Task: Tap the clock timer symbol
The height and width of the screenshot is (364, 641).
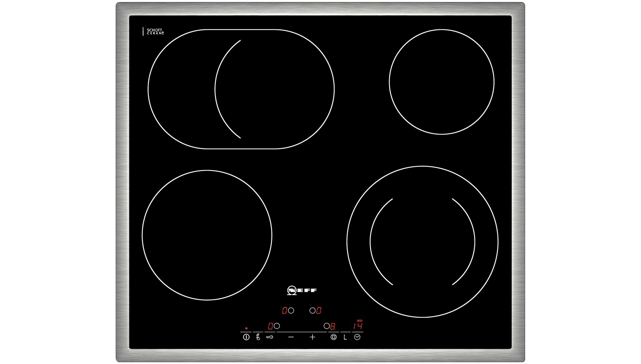Action: [x=357, y=337]
